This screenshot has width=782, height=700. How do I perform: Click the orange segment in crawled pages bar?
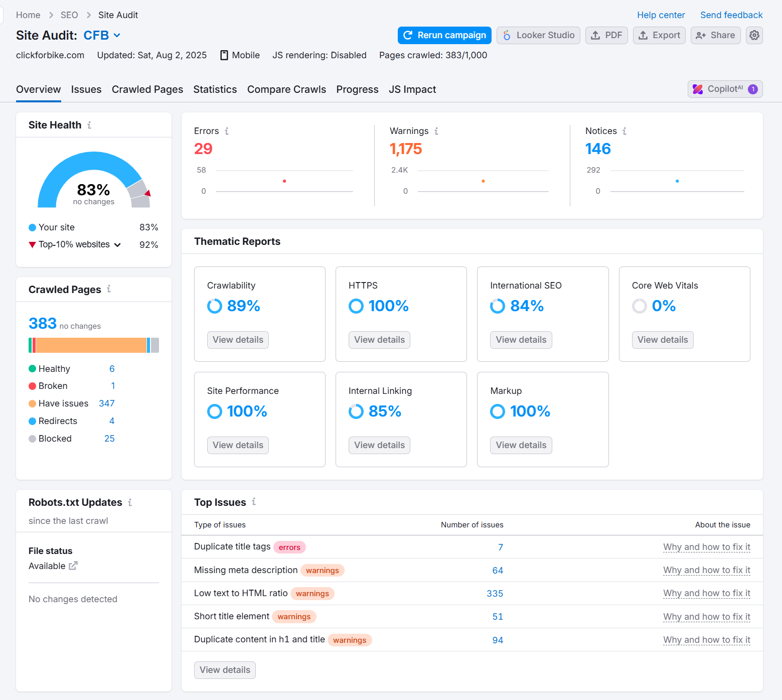(x=91, y=345)
